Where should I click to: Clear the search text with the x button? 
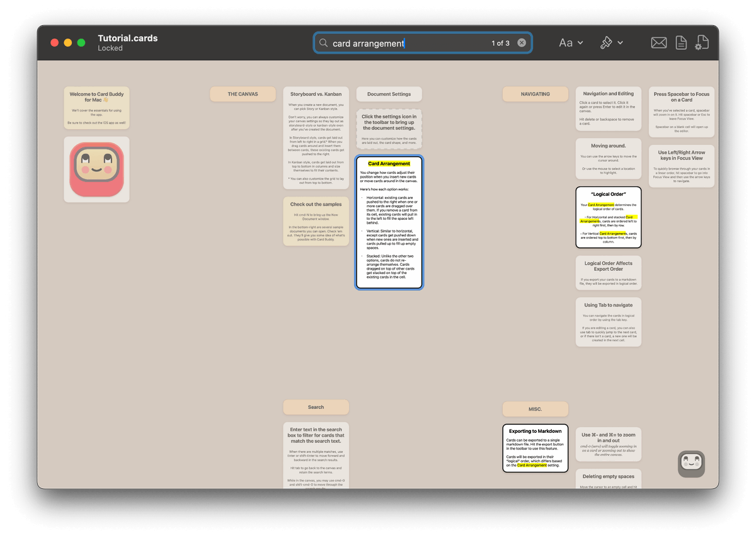pos(522,43)
